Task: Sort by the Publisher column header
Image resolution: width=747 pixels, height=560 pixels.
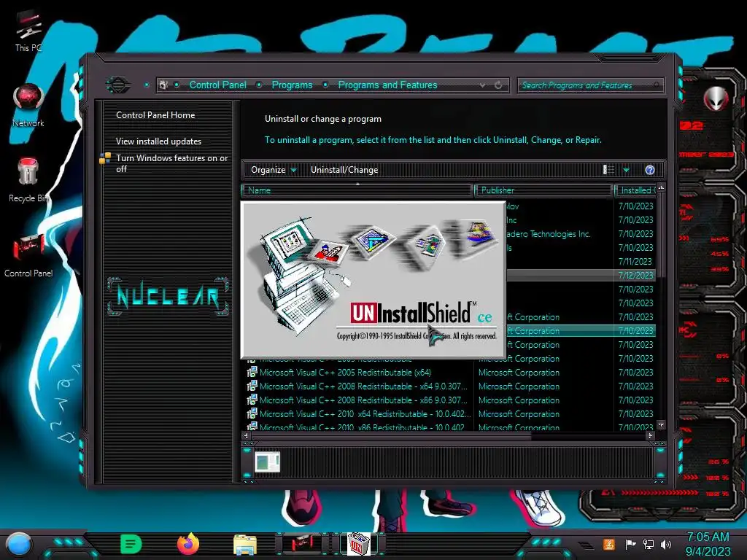Action: click(543, 190)
